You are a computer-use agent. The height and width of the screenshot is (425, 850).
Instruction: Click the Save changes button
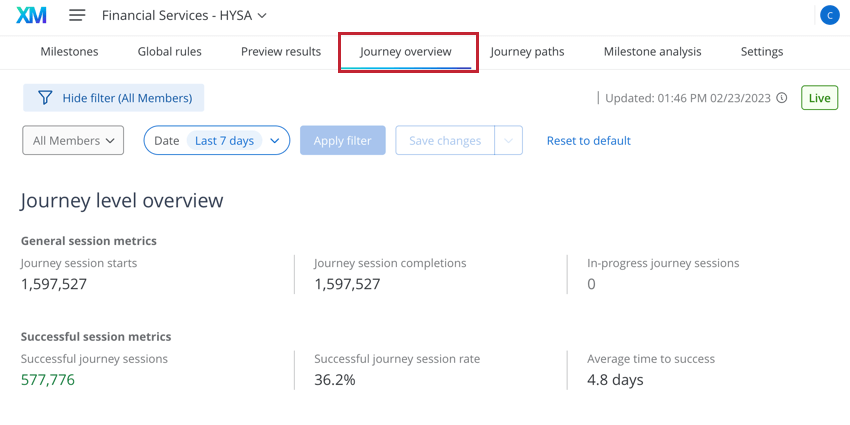[x=445, y=140]
